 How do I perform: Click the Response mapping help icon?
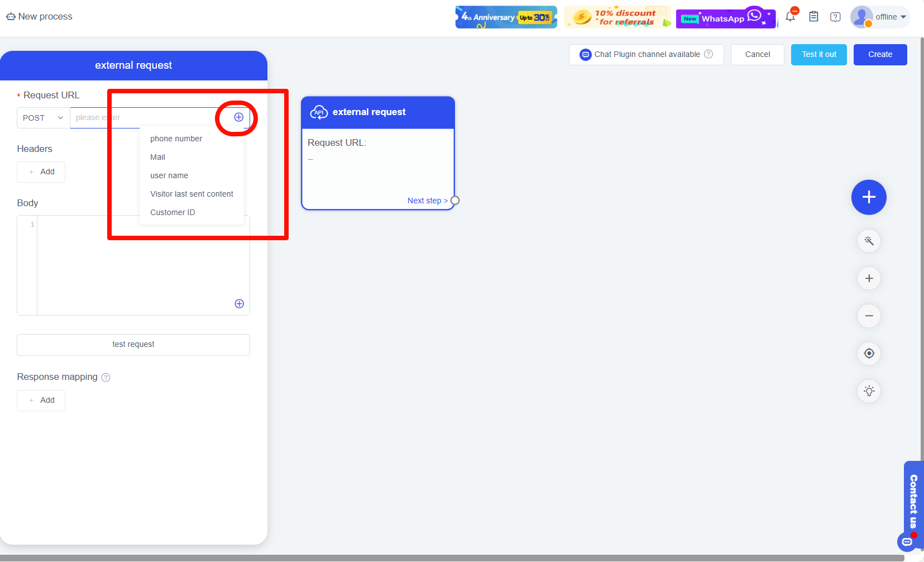(x=106, y=378)
